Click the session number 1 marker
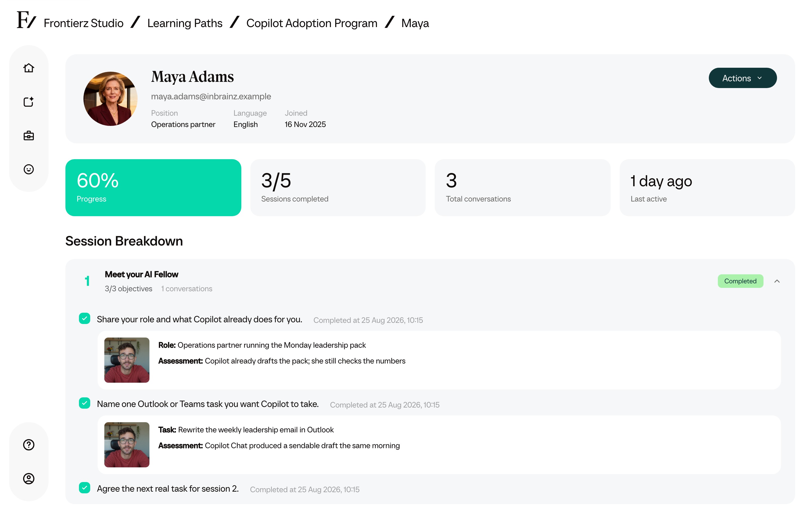 point(87,281)
